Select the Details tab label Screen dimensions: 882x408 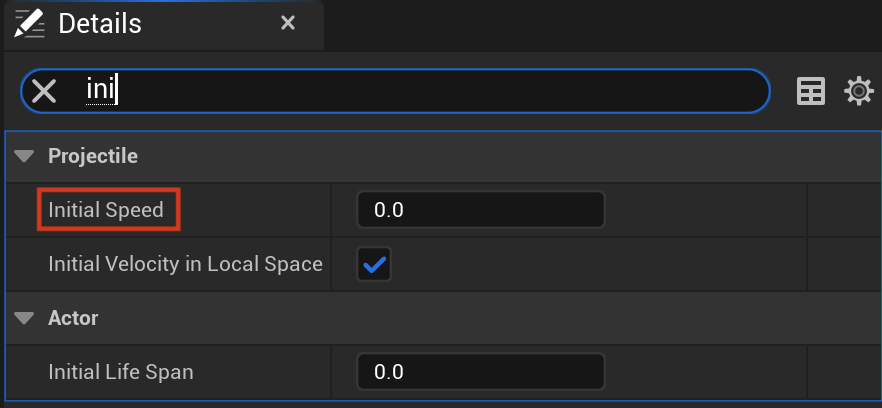(100, 24)
